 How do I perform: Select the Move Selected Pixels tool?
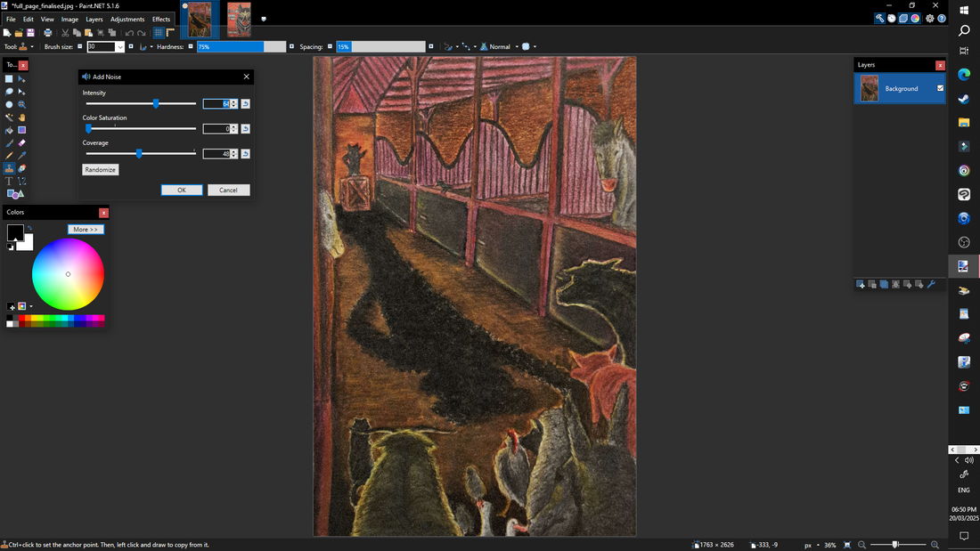pyautogui.click(x=22, y=78)
